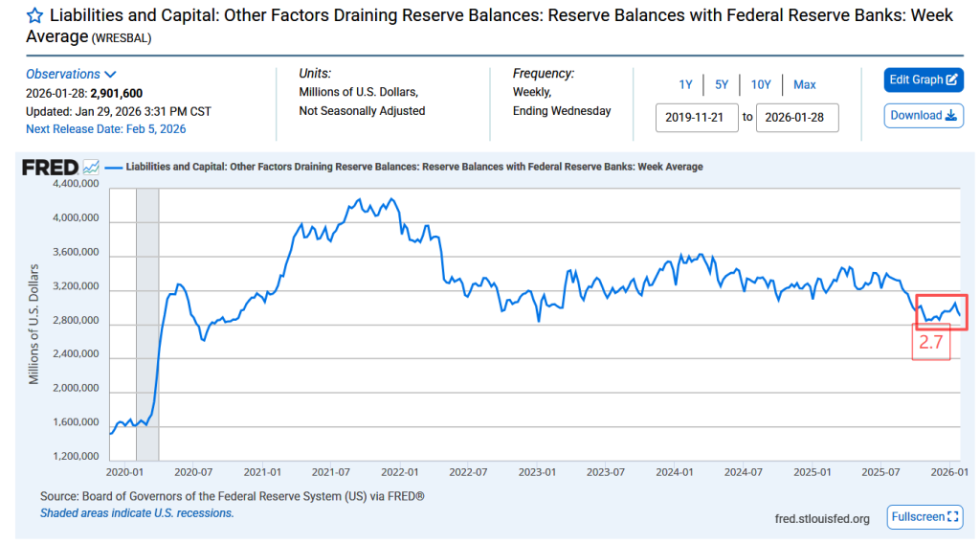Image resolution: width=980 pixels, height=544 pixels.
Task: Visit the fred.stlouisfed.org link
Action: click(x=822, y=519)
